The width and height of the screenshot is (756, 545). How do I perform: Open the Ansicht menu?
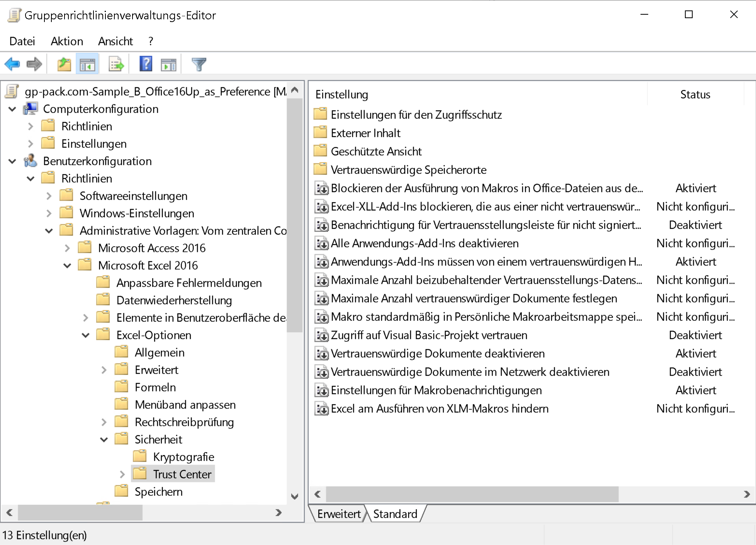pyautogui.click(x=116, y=41)
